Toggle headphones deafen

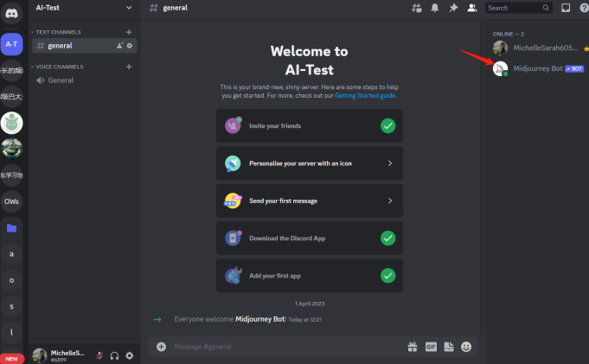[x=114, y=355]
